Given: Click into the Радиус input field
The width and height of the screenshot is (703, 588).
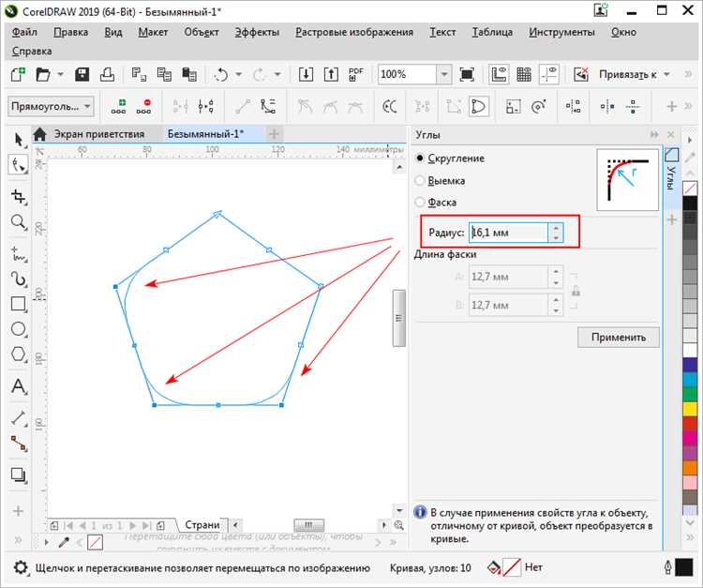Looking at the screenshot, I should [x=507, y=232].
